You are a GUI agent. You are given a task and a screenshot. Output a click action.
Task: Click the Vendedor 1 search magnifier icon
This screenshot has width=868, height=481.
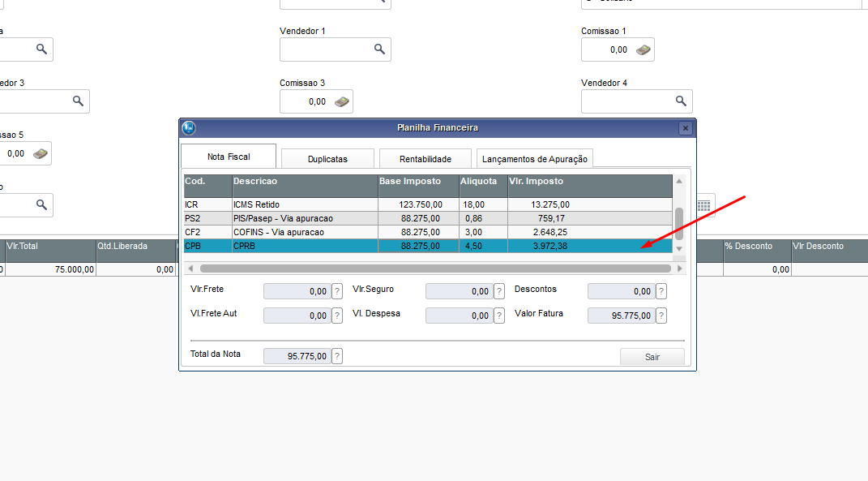coord(379,49)
